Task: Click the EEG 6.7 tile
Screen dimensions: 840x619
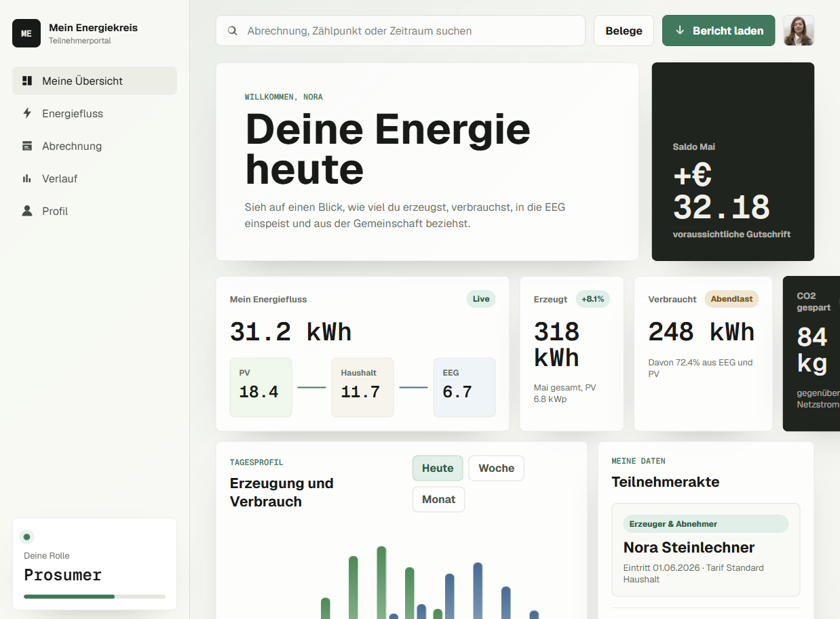Action: [x=464, y=387]
